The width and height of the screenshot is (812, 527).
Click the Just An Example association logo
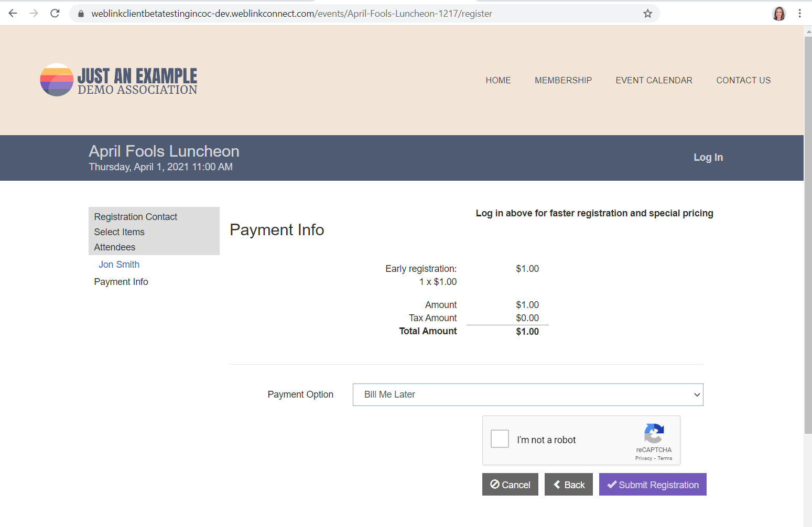pos(118,80)
